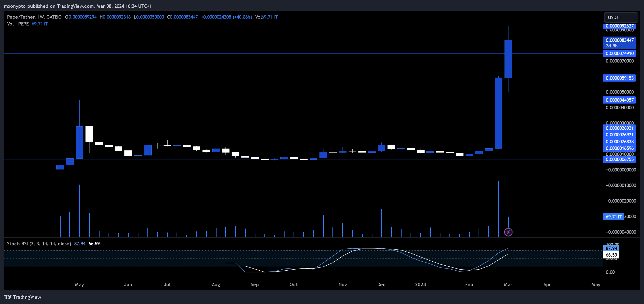The image size is (644, 304).
Task: Click the open value O0.0000059294 in header
Action: [x=81, y=17]
